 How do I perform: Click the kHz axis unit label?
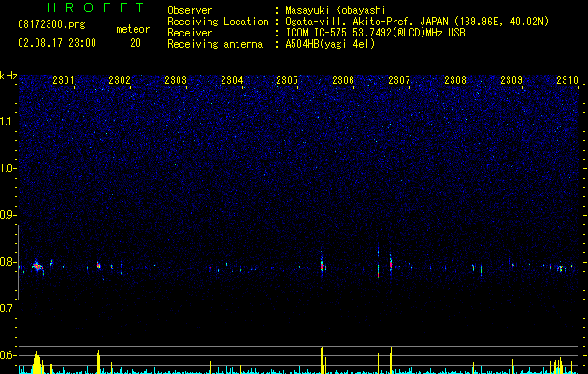[8, 76]
